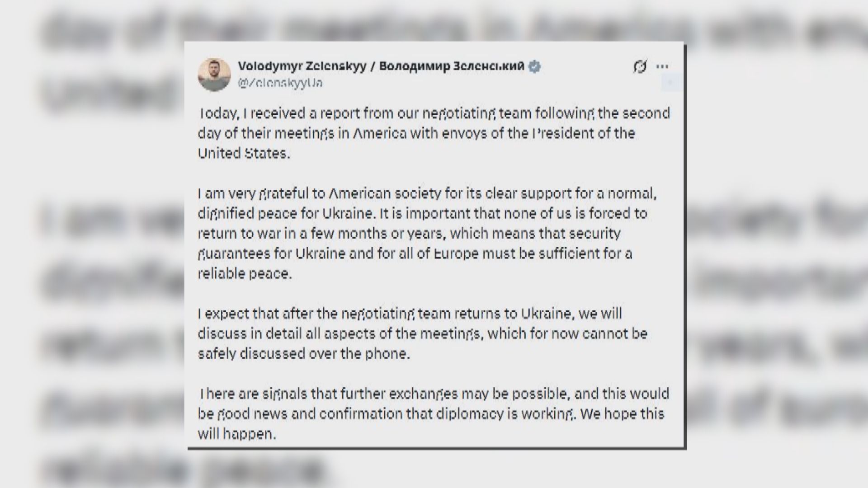Click the Grok explain icon on the post

[640, 67]
